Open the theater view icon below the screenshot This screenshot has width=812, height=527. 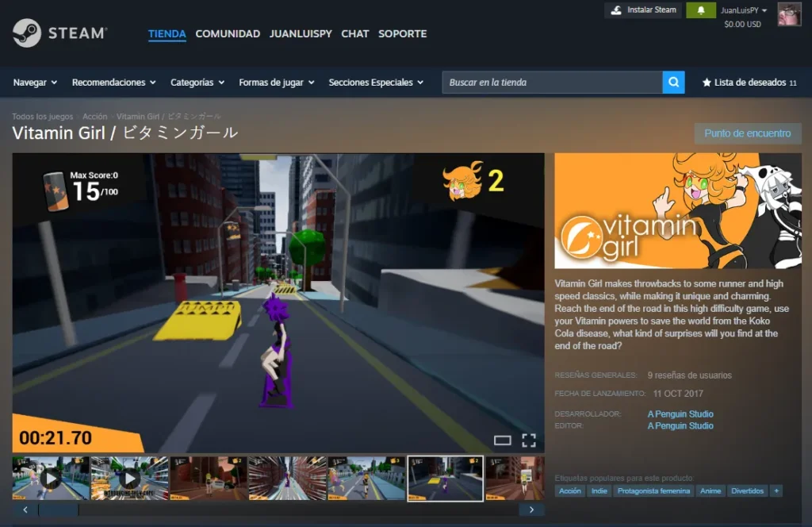click(x=504, y=440)
